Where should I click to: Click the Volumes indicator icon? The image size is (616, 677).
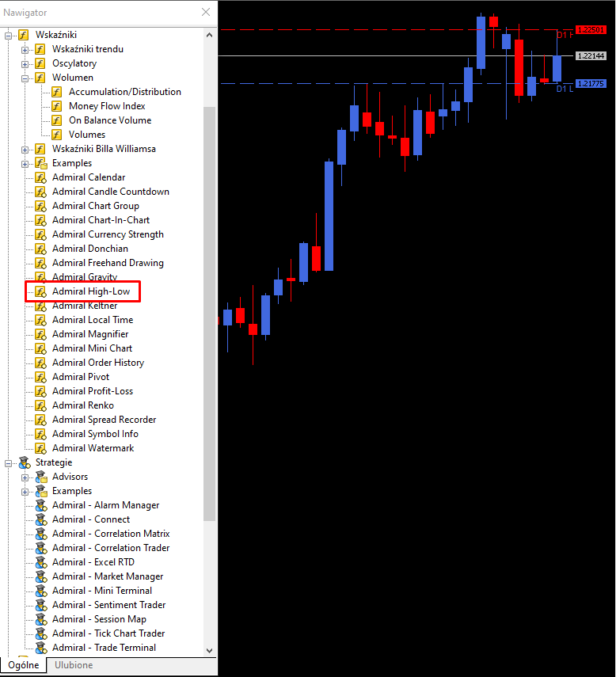click(x=56, y=135)
